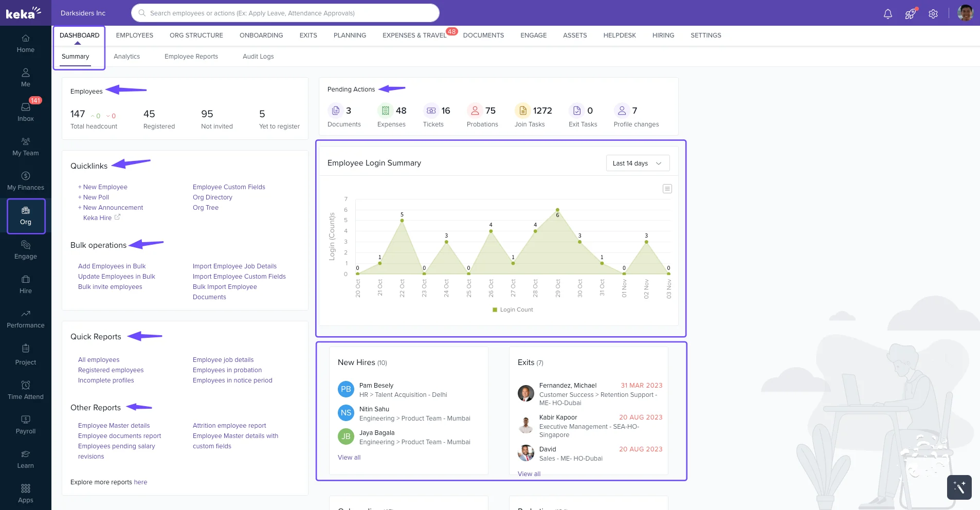Open the Add Employees in Bulk link
980x510 pixels.
112,266
